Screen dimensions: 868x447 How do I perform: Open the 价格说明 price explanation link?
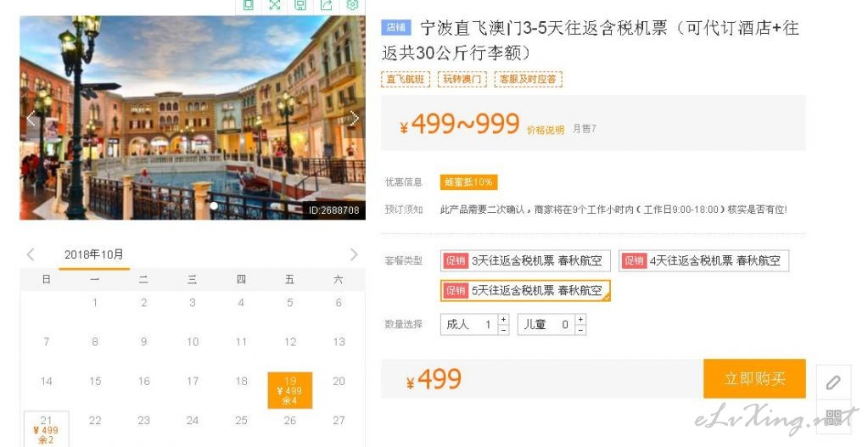[x=546, y=130]
